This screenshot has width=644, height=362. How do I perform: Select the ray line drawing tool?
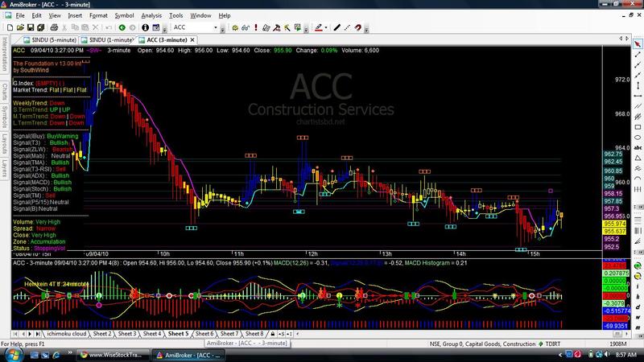click(x=638, y=65)
